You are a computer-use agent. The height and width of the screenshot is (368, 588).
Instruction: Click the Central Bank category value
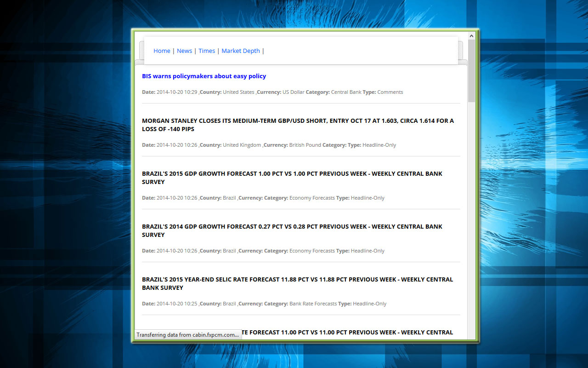coord(346,92)
